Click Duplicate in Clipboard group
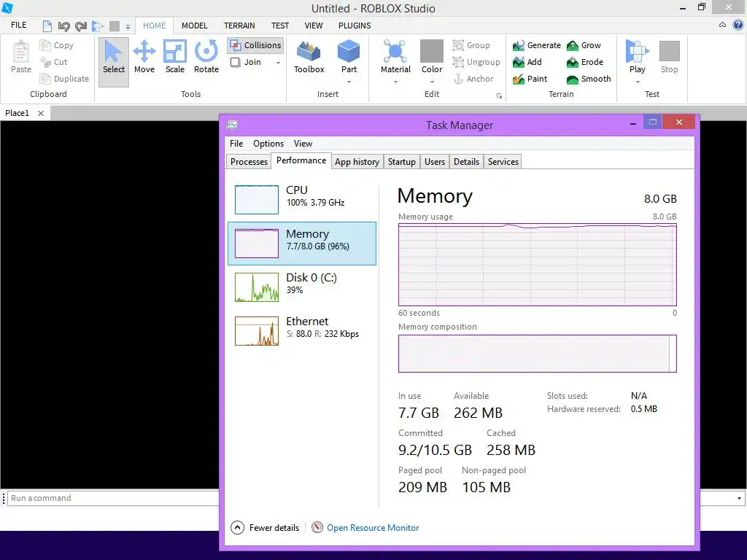Screen dimensions: 747x560 coord(64,79)
